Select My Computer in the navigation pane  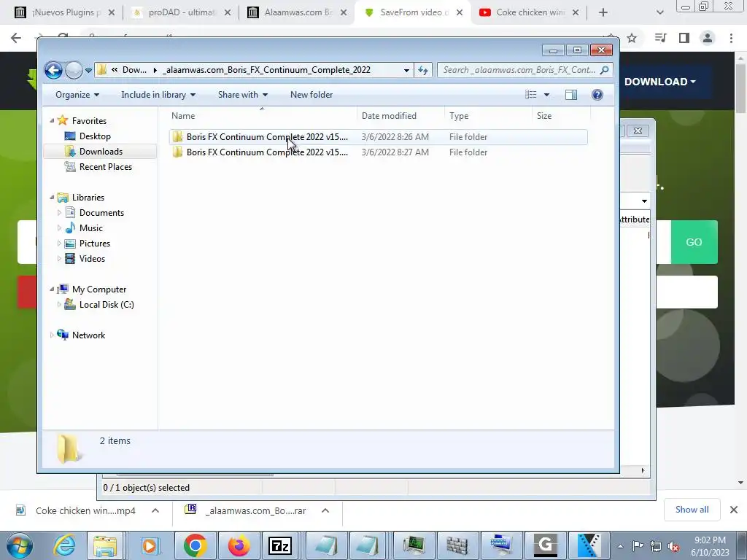(99, 289)
